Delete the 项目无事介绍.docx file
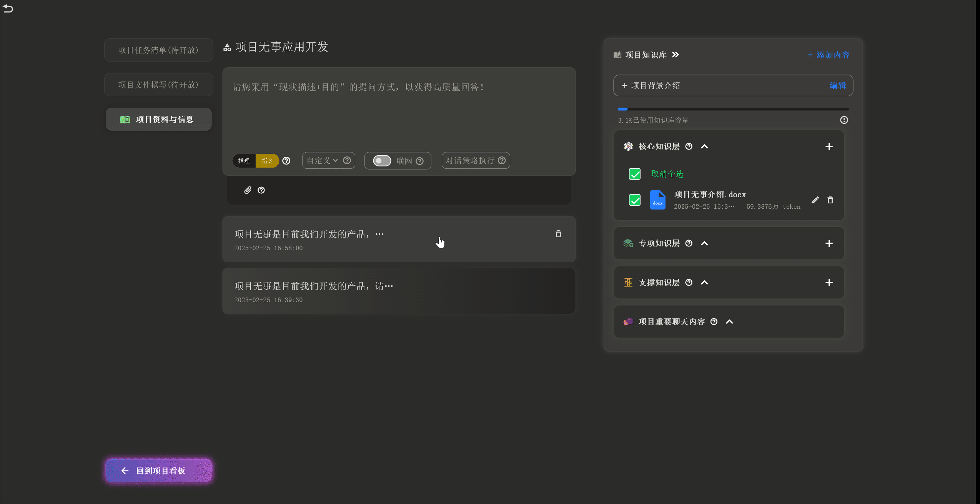This screenshot has width=980, height=504. 830,200
